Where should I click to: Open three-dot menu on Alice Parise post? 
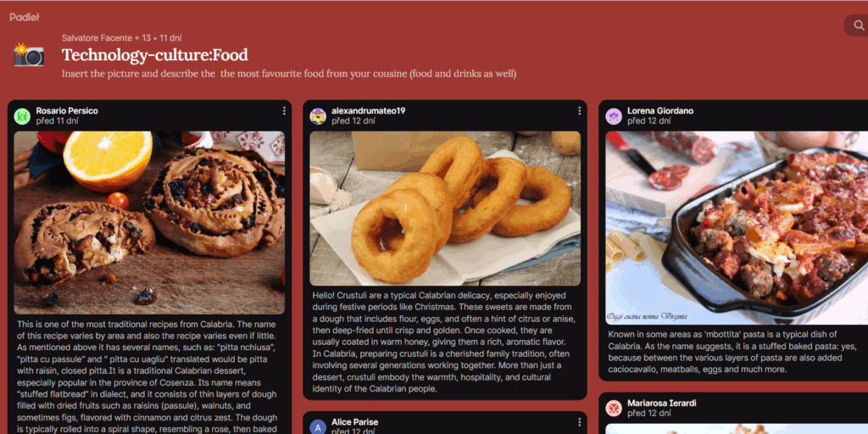tap(580, 422)
